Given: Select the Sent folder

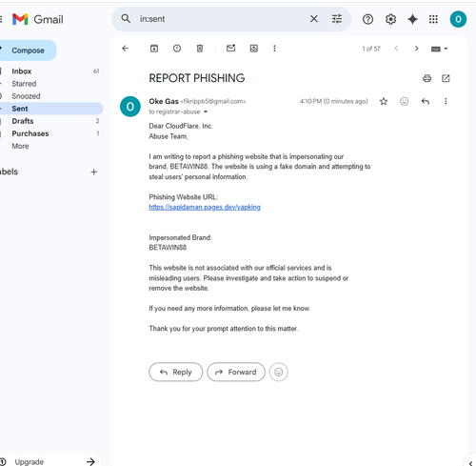Looking at the screenshot, I should 50,109.
